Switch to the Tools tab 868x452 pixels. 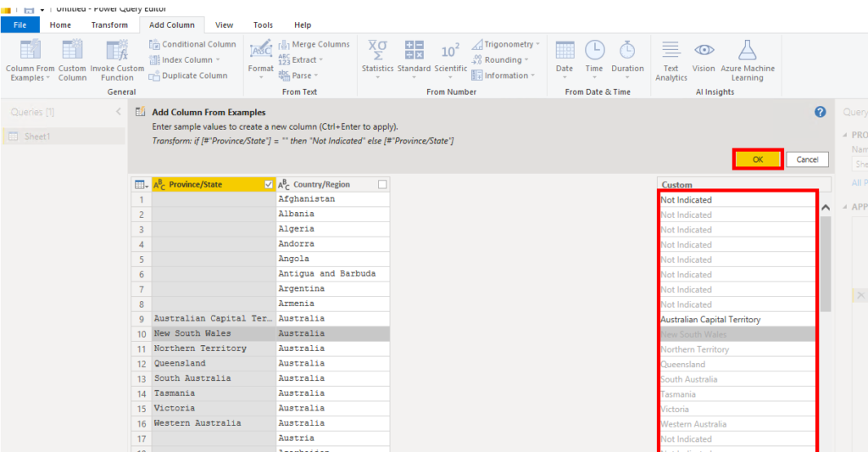click(x=263, y=25)
